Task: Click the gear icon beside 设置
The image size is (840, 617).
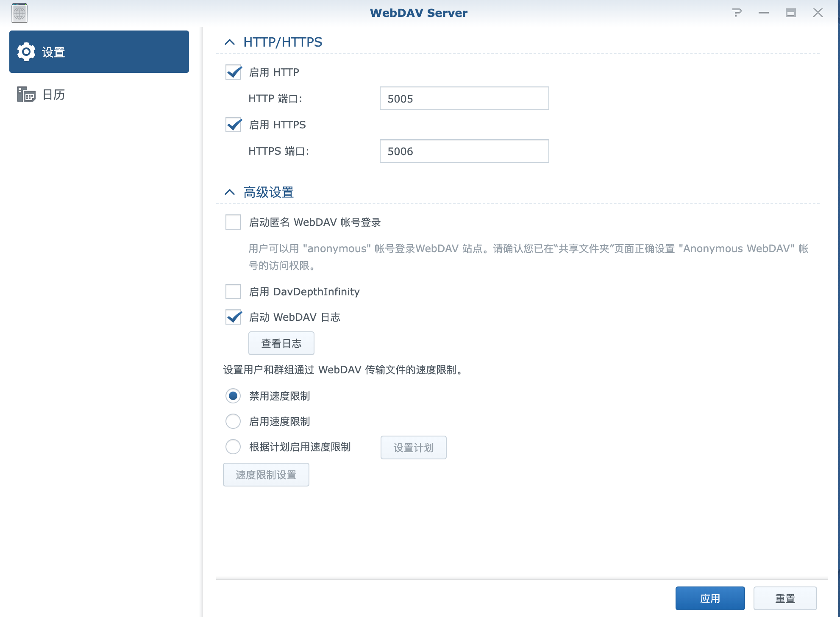Action: [x=26, y=51]
